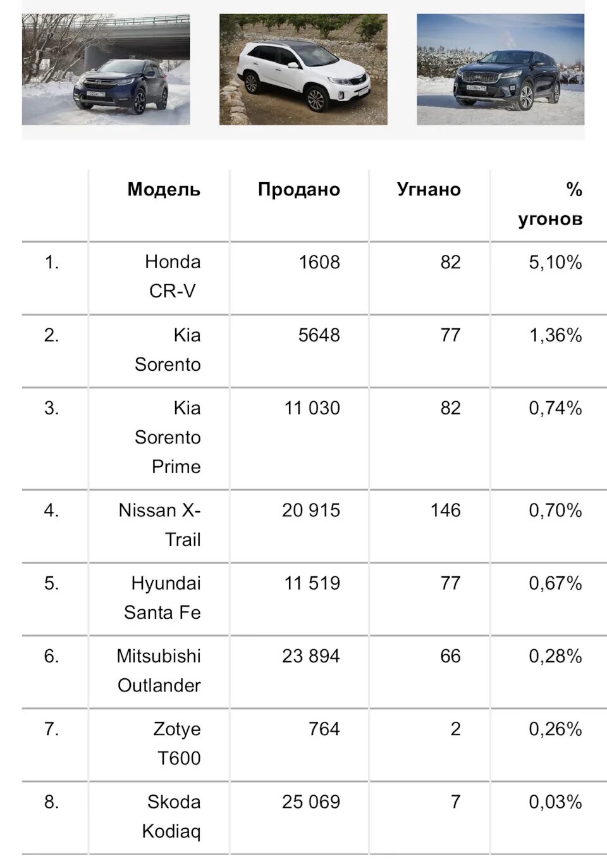Click the 146 stolen count value
Screen dimensions: 607x868
446,511
